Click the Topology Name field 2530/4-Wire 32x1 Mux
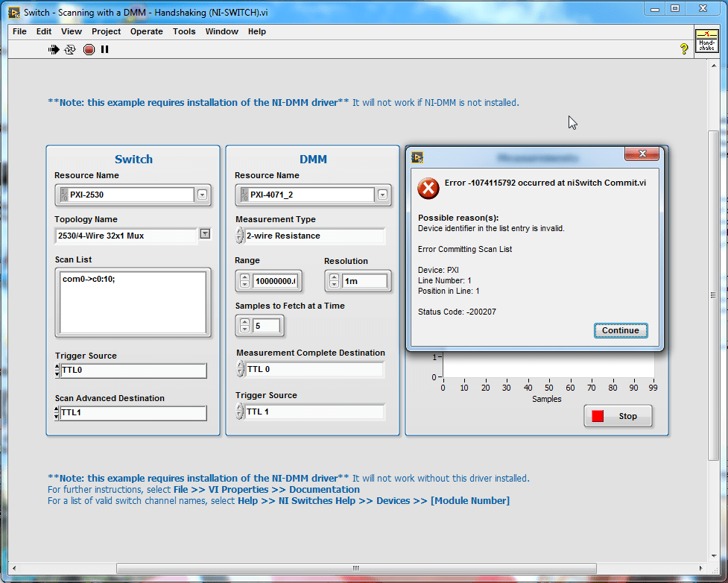Image resolution: width=728 pixels, height=583 pixels. [126, 236]
